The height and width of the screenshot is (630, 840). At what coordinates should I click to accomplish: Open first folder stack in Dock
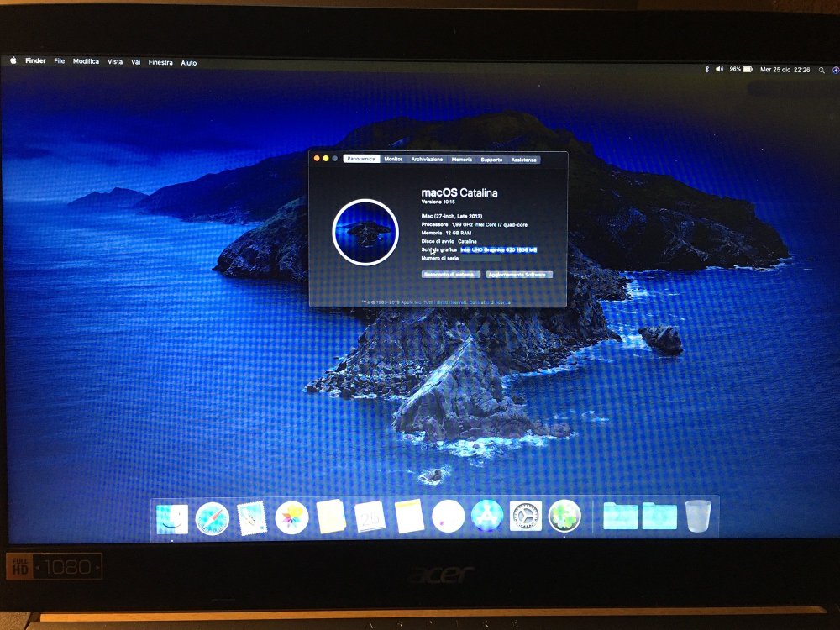[x=621, y=516]
